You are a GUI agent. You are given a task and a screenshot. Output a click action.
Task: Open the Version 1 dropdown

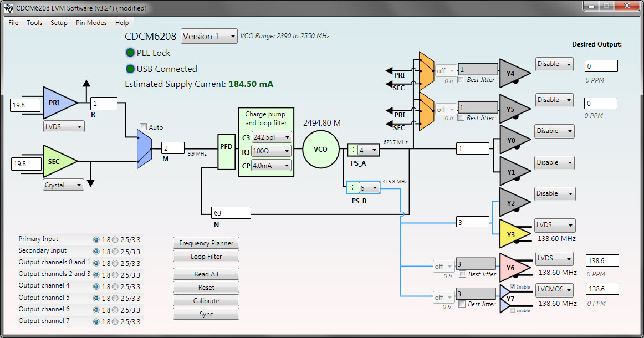(x=209, y=37)
